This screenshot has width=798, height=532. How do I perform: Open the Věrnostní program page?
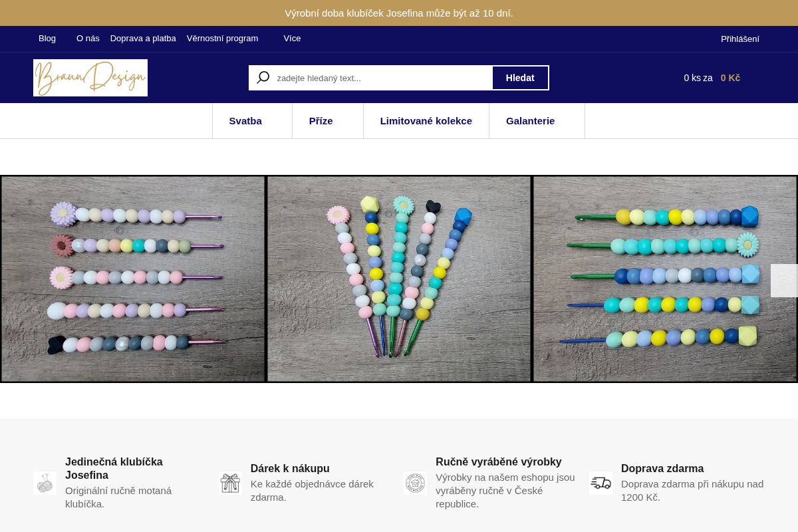coord(222,39)
